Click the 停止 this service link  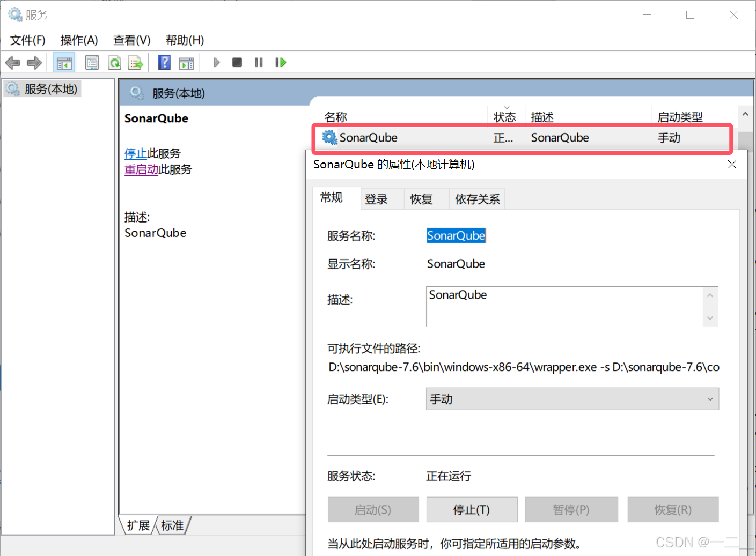(136, 154)
